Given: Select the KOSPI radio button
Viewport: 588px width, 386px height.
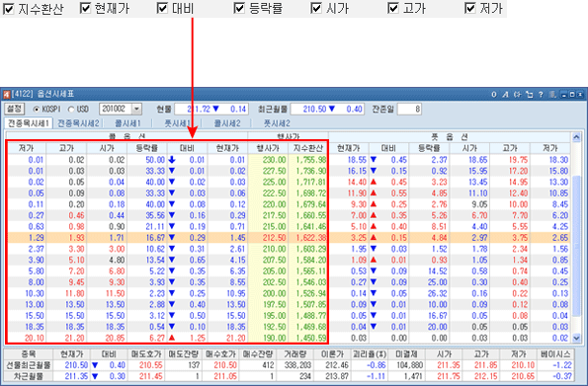Looking at the screenshot, I should (x=37, y=110).
